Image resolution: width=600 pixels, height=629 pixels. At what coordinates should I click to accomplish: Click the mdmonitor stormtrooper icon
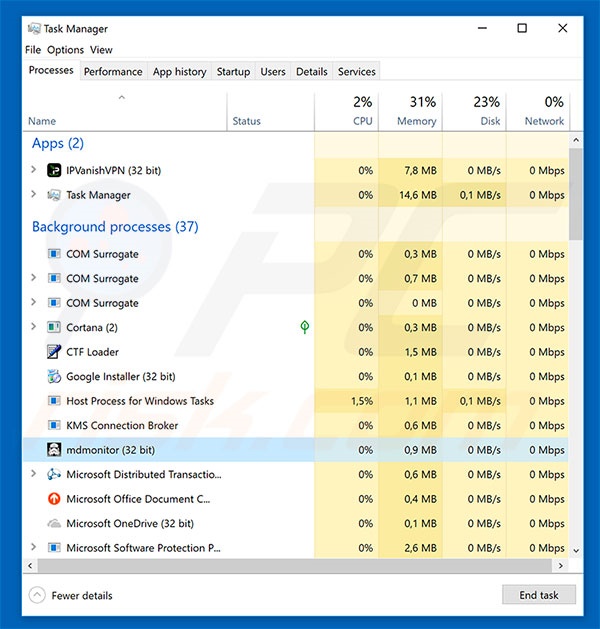point(54,450)
